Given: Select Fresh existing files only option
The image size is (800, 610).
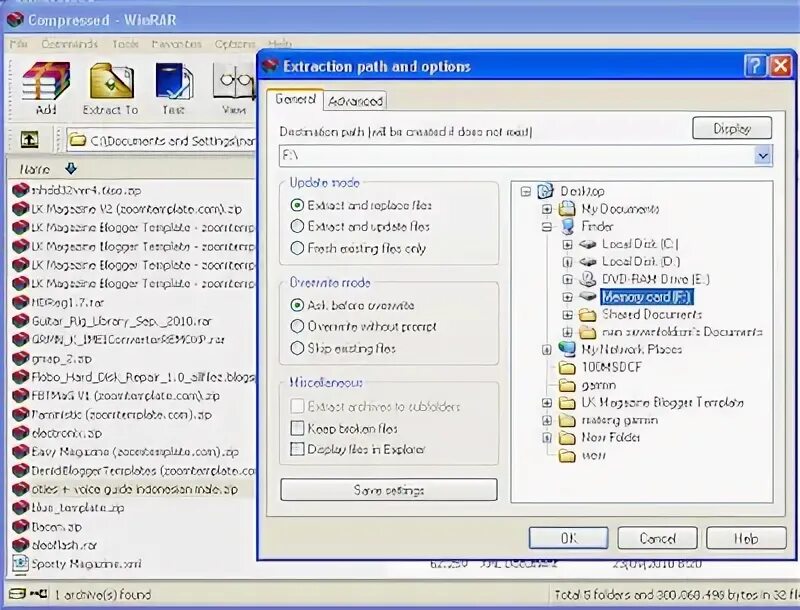Looking at the screenshot, I should pos(297,248).
